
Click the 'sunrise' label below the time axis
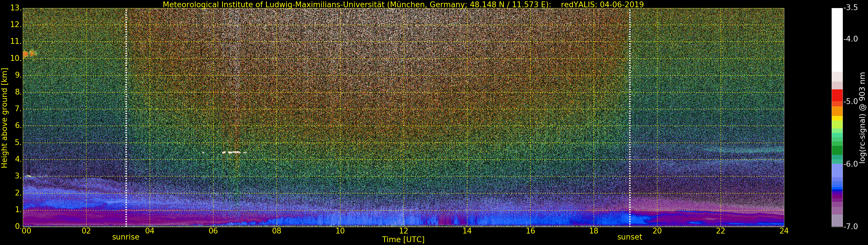tap(126, 237)
